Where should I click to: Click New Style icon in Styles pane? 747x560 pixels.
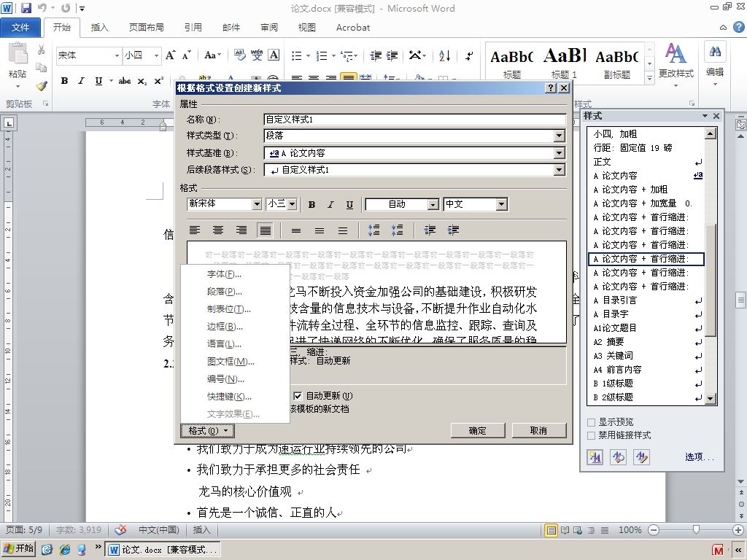pos(595,457)
